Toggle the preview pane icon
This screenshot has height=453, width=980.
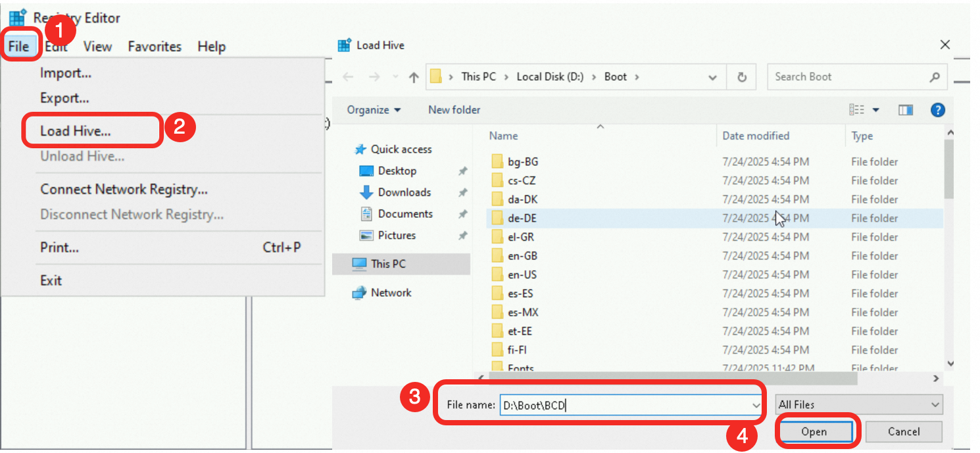(x=906, y=110)
